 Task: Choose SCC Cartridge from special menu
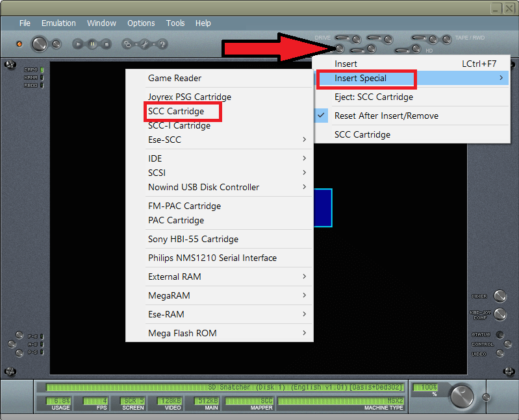[x=175, y=111]
